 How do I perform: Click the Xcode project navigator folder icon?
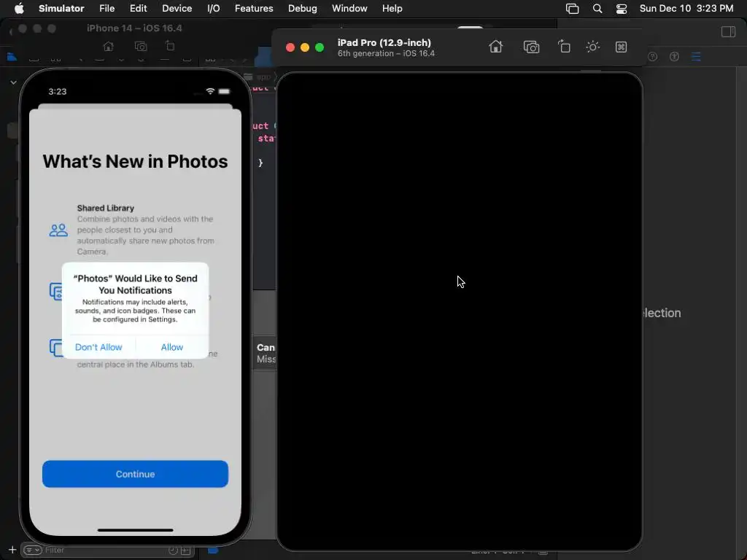point(12,57)
